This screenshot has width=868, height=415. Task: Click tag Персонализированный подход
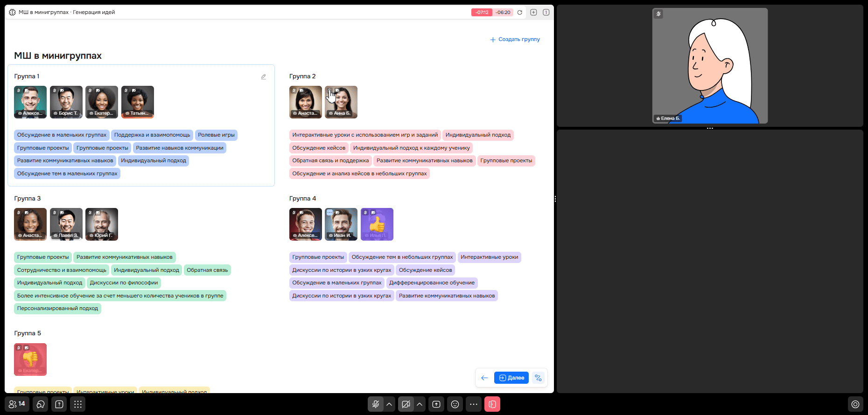click(57, 309)
